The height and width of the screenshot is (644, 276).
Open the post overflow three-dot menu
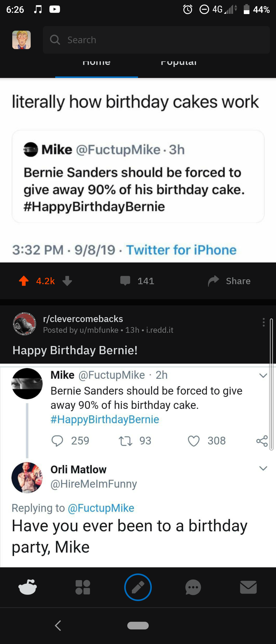[x=264, y=323]
